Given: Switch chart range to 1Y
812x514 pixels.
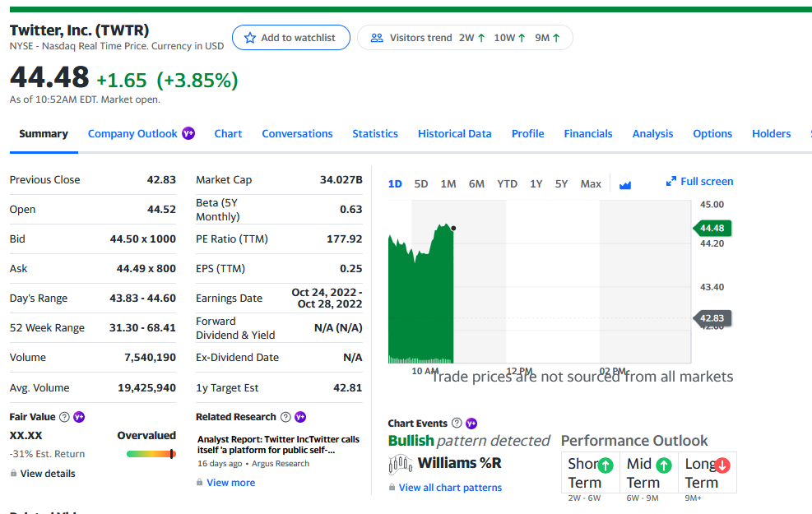Looking at the screenshot, I should [x=536, y=183].
